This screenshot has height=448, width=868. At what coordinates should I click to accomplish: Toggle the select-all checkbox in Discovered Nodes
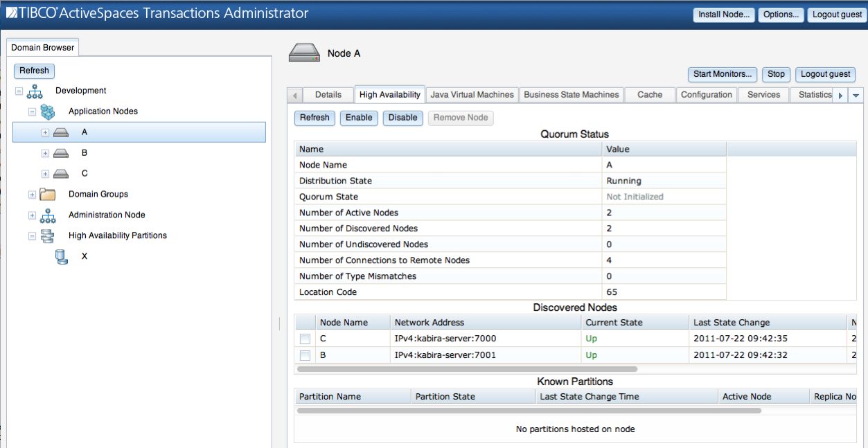304,322
